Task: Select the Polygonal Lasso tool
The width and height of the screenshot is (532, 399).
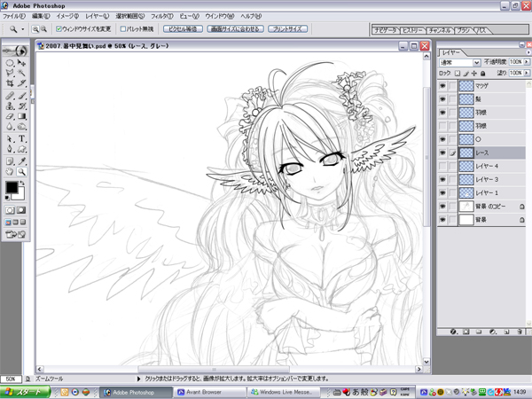Action: (x=10, y=73)
